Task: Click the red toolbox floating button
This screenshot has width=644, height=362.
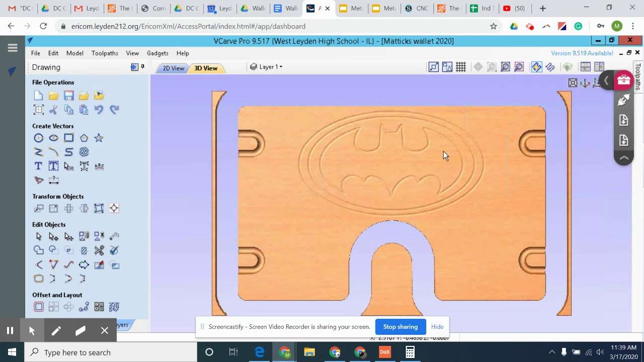Action: (623, 80)
